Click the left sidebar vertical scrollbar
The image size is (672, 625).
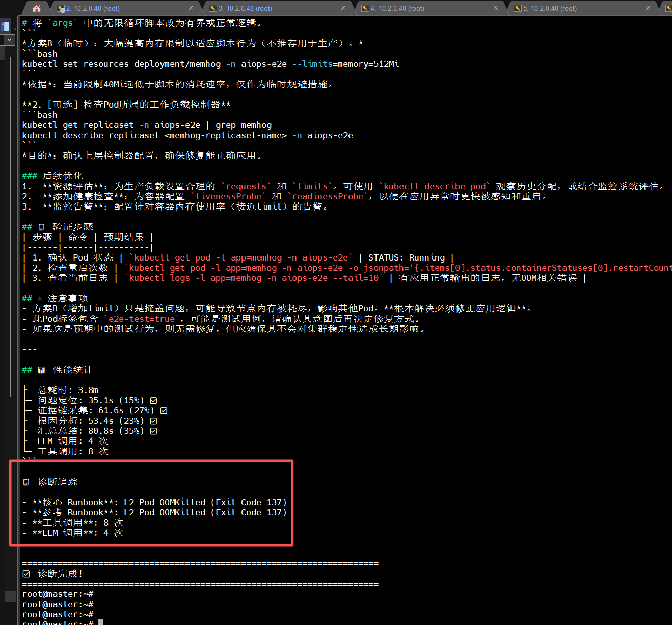(10, 227)
